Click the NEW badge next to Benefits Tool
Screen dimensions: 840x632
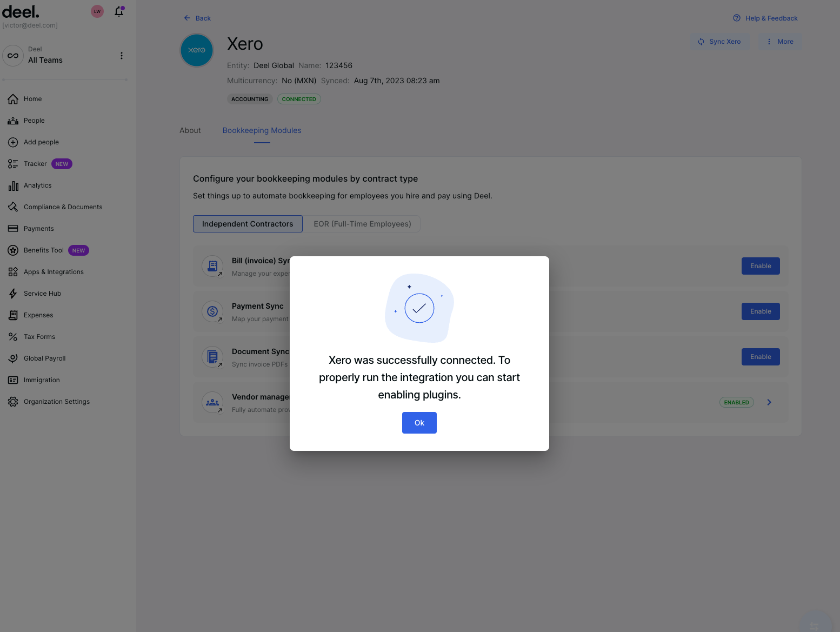[x=78, y=250]
